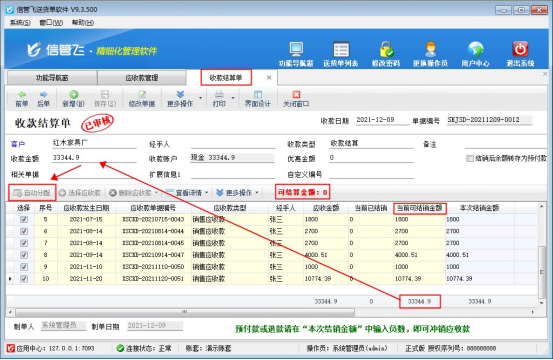Viewport: 553px width, 360px height.
Task: Open the 界面设计 layout icon
Action: (258, 94)
